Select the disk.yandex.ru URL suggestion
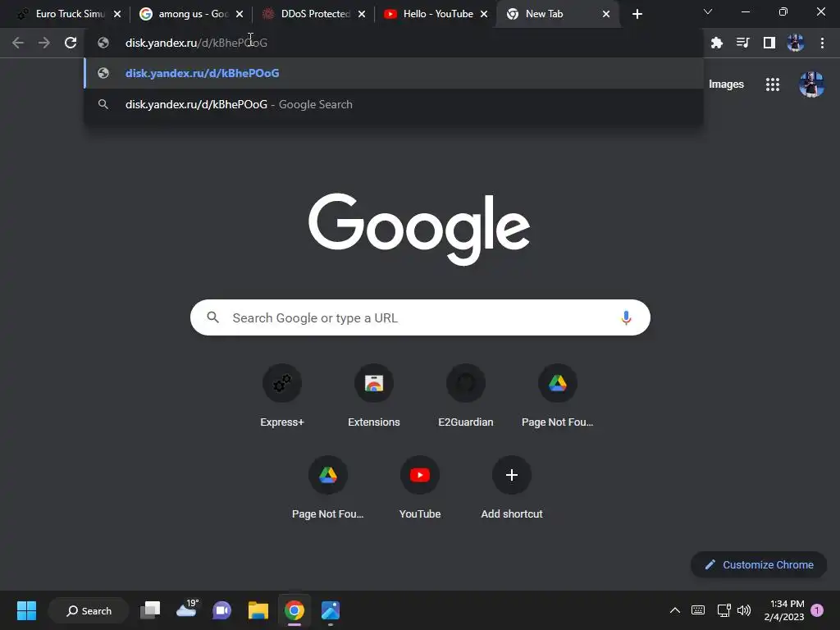This screenshot has width=840, height=630. tap(394, 73)
